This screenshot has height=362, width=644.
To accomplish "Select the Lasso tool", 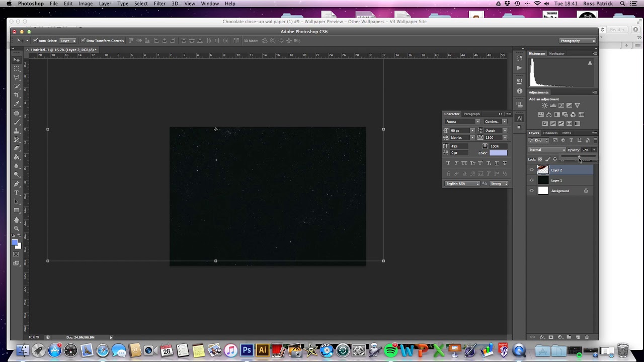I will 17,77.
